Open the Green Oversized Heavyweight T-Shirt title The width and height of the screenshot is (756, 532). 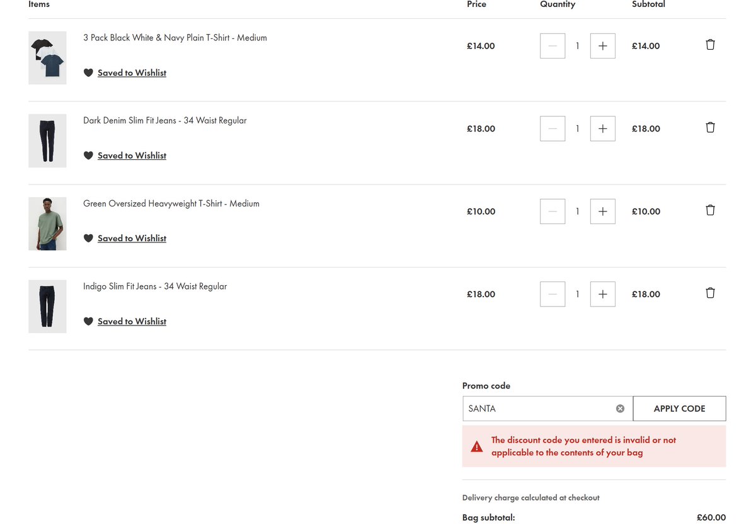point(171,203)
